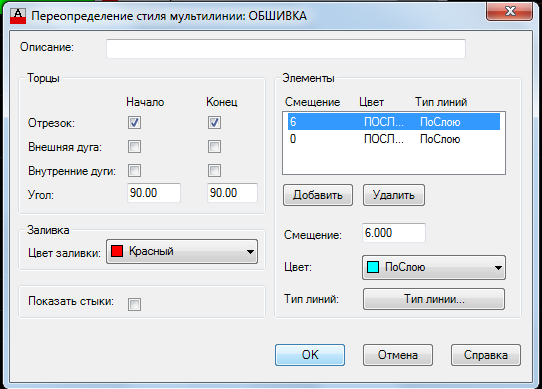The height and width of the screenshot is (389, 542).
Task: Click the cyan ПоСлою color swatch
Action: tap(373, 267)
